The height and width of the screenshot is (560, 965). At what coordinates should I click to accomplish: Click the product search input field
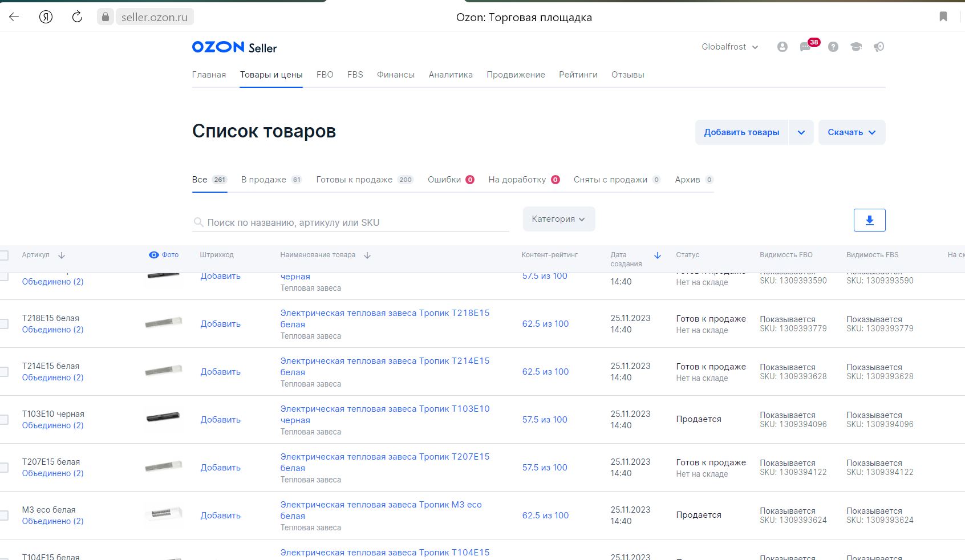pyautogui.click(x=350, y=222)
